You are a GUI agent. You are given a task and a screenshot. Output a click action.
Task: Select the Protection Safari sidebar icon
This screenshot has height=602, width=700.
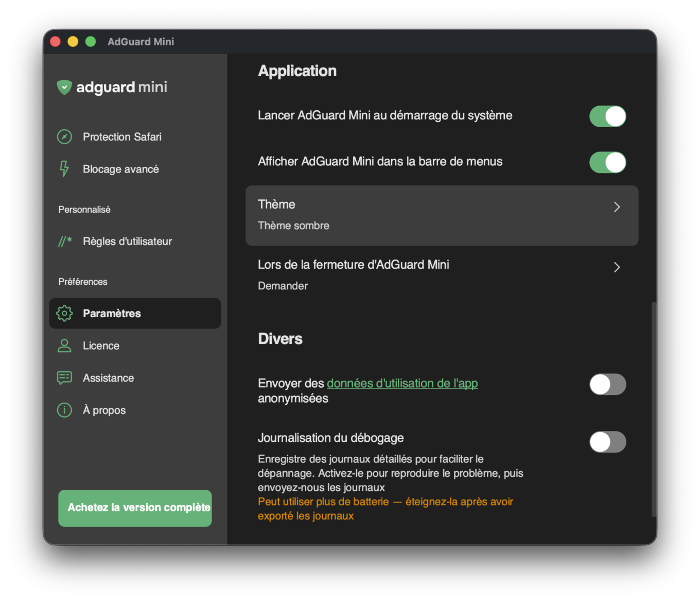pos(64,136)
